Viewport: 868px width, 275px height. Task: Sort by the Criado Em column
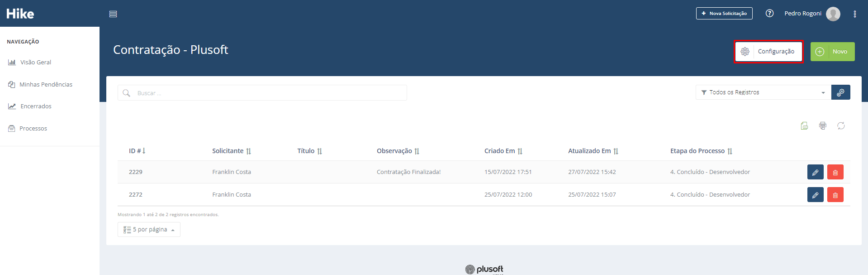[x=503, y=151]
